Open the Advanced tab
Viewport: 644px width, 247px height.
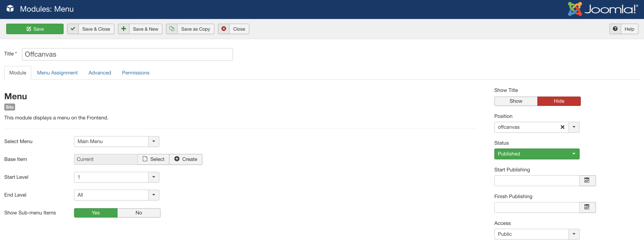(x=99, y=73)
